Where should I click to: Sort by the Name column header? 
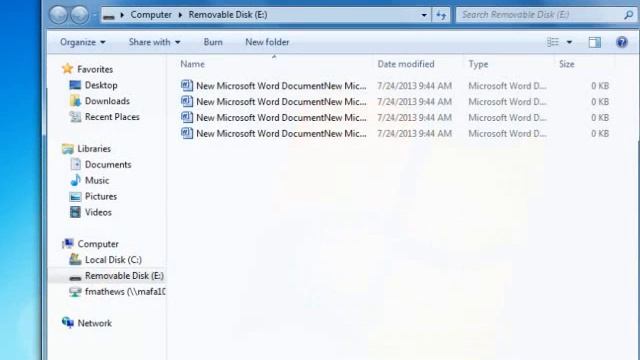coord(192,64)
